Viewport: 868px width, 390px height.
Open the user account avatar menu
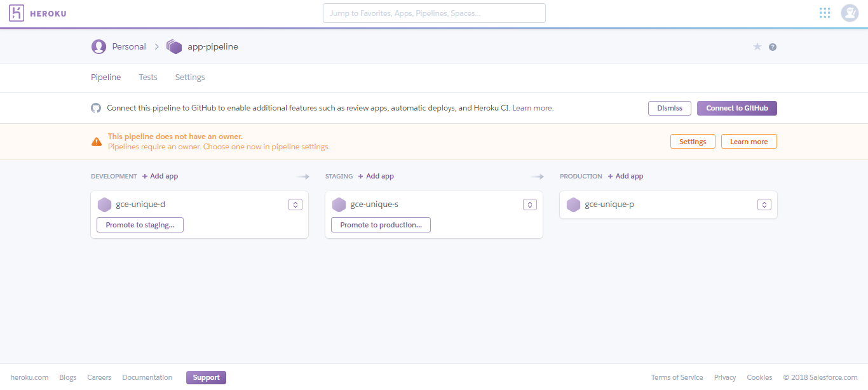[850, 13]
